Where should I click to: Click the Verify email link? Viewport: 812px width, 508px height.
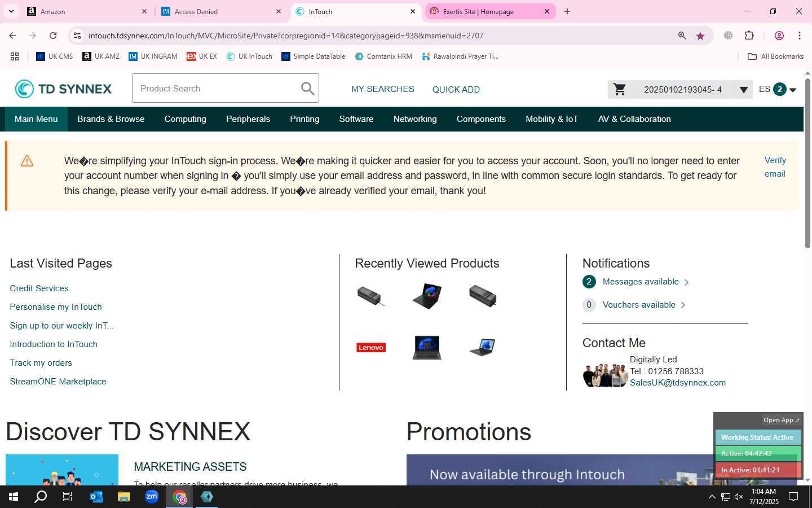tap(775, 167)
